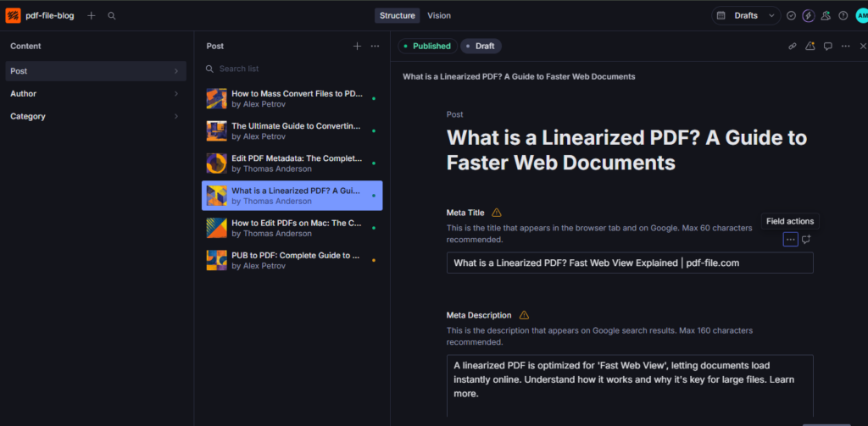This screenshot has height=426, width=868.
Task: Open Edit PDF Metadata post
Action: pos(292,163)
